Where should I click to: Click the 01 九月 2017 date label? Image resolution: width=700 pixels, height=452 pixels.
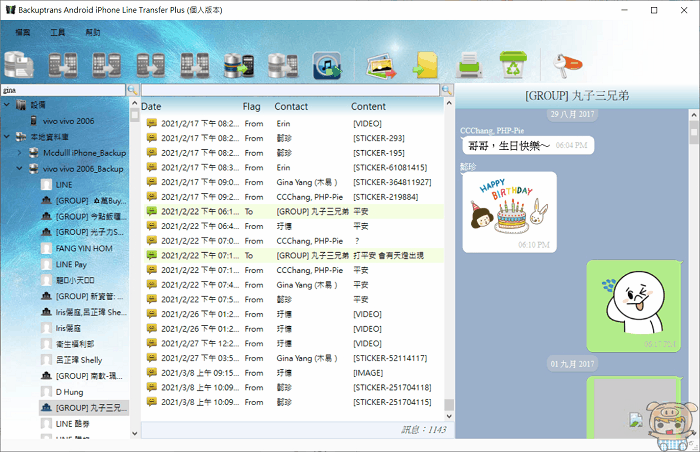[572, 364]
